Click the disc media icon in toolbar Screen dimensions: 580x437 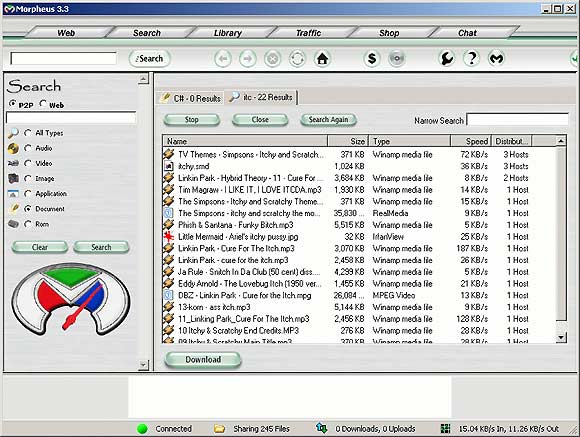click(x=397, y=58)
